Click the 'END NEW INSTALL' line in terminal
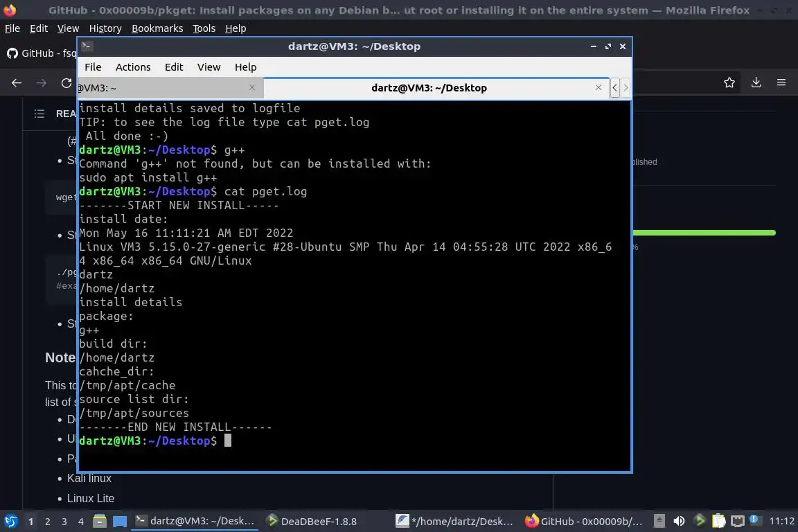This screenshot has height=532, width=798. pyautogui.click(x=175, y=427)
